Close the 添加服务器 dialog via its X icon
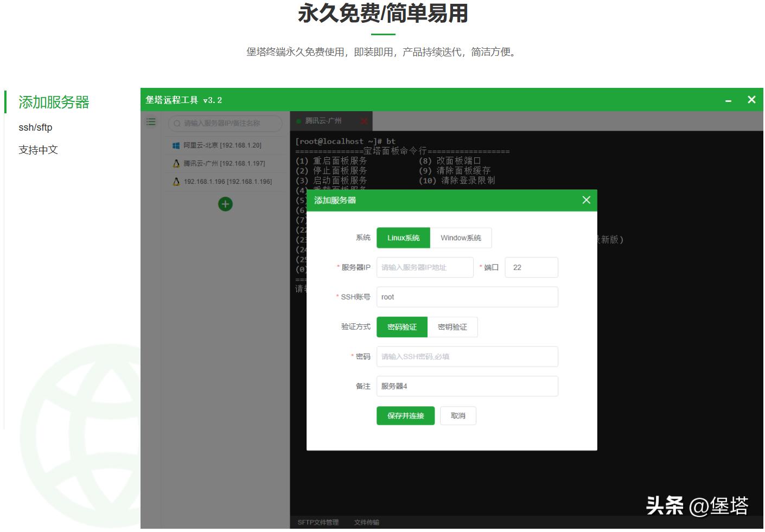Screen dimensions: 765x532 point(585,200)
